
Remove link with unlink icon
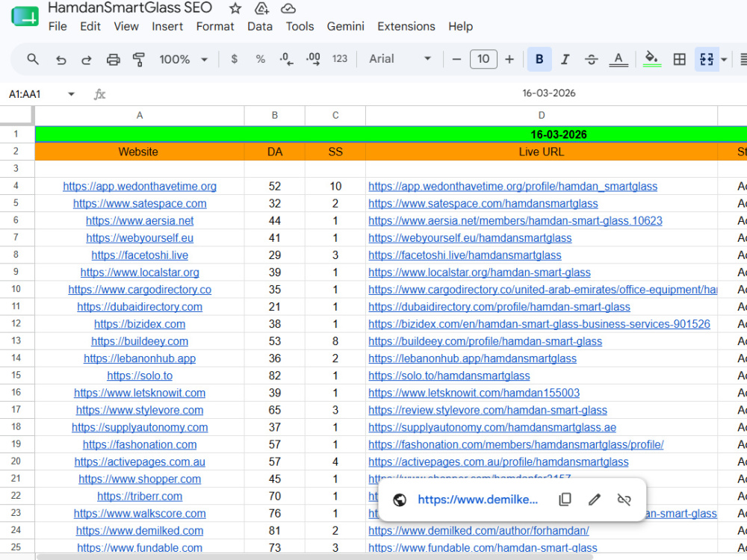pyautogui.click(x=624, y=499)
